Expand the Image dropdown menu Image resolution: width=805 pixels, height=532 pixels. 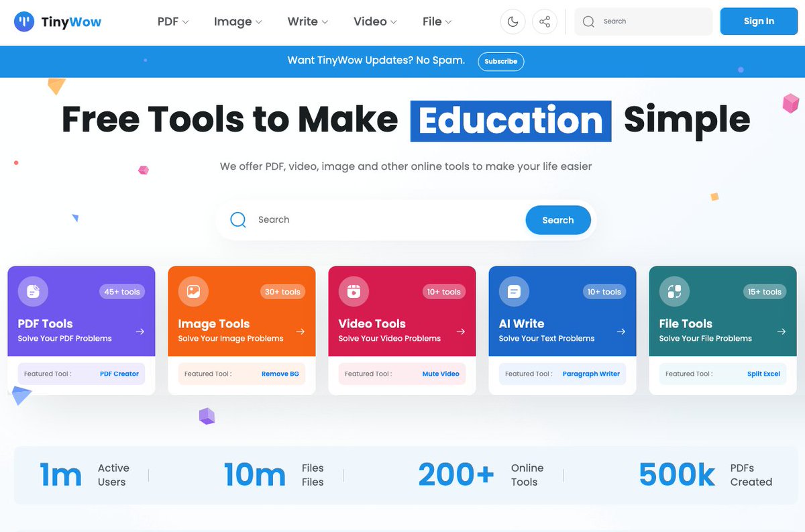(238, 21)
